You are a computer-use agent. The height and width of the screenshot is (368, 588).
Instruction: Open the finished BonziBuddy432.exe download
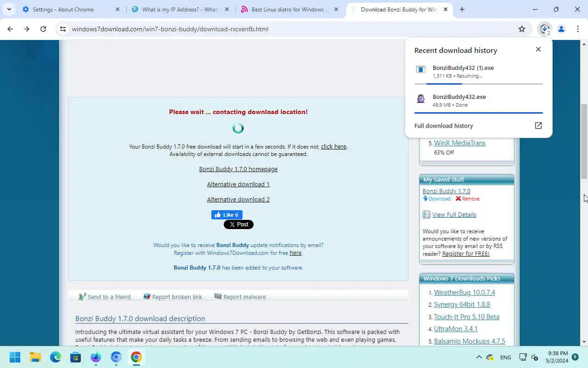479,100
